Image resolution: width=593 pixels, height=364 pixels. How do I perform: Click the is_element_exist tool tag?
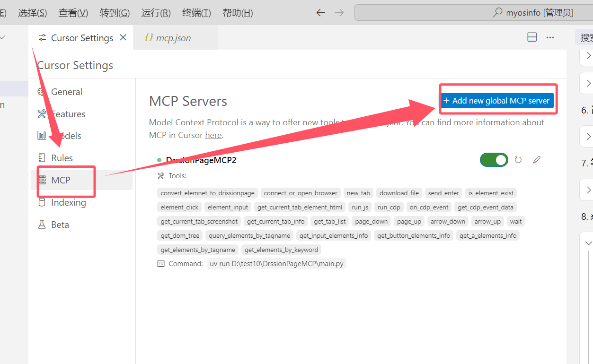(x=491, y=193)
